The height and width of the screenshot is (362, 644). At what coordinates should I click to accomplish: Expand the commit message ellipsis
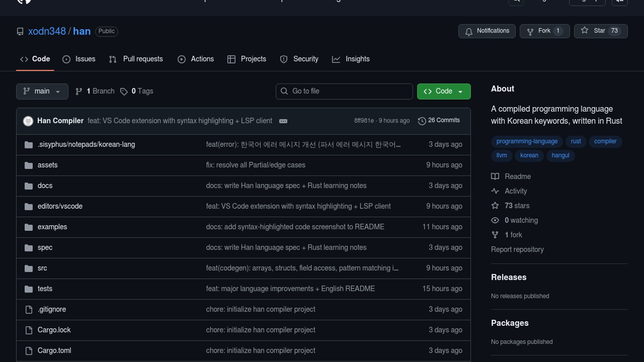point(283,121)
